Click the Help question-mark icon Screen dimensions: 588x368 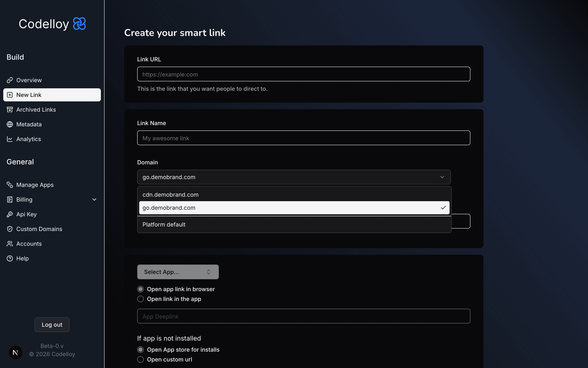pyautogui.click(x=10, y=258)
